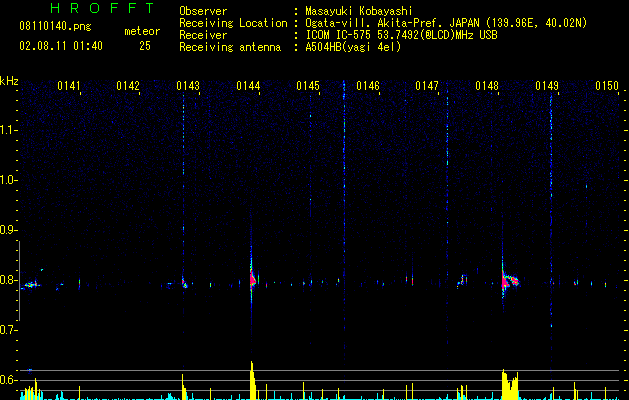Click the Receiver label

tap(203, 35)
